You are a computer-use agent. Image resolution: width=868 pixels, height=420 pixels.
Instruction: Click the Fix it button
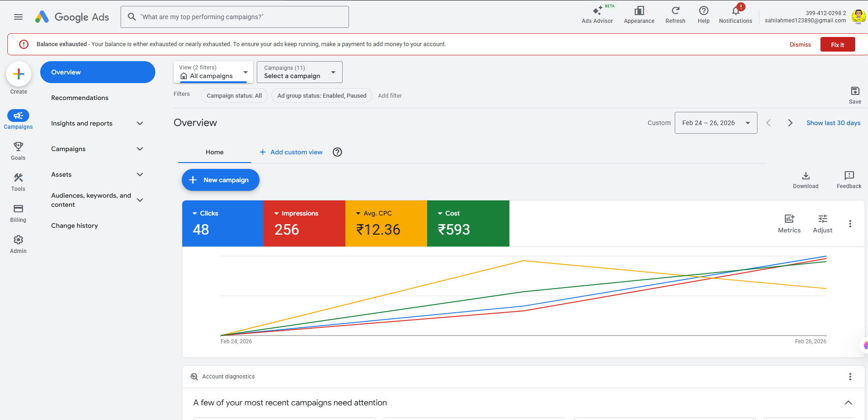pos(837,45)
